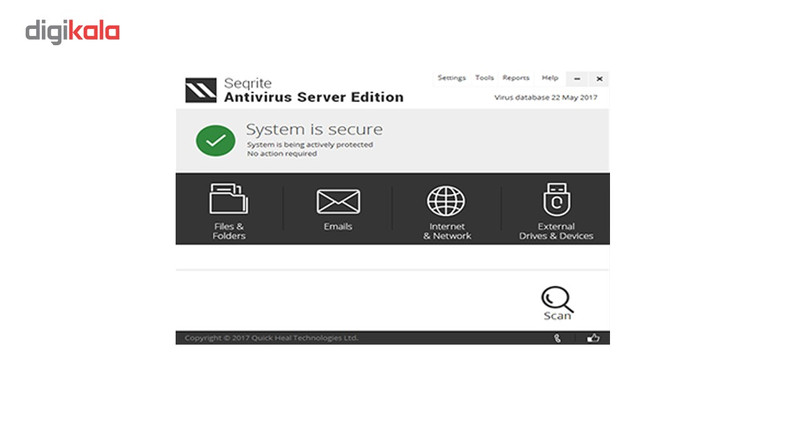Click the "System is secure" status heading

(x=314, y=130)
